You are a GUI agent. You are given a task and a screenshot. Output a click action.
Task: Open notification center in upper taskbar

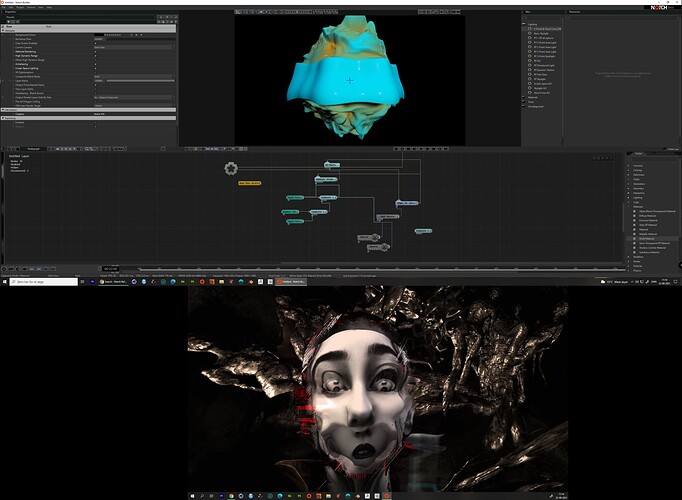[x=675, y=282]
